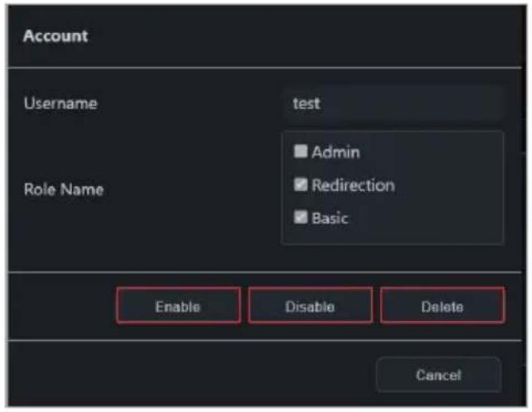Click the Enable account button
Screen dimensions: 532x412
point(178,306)
